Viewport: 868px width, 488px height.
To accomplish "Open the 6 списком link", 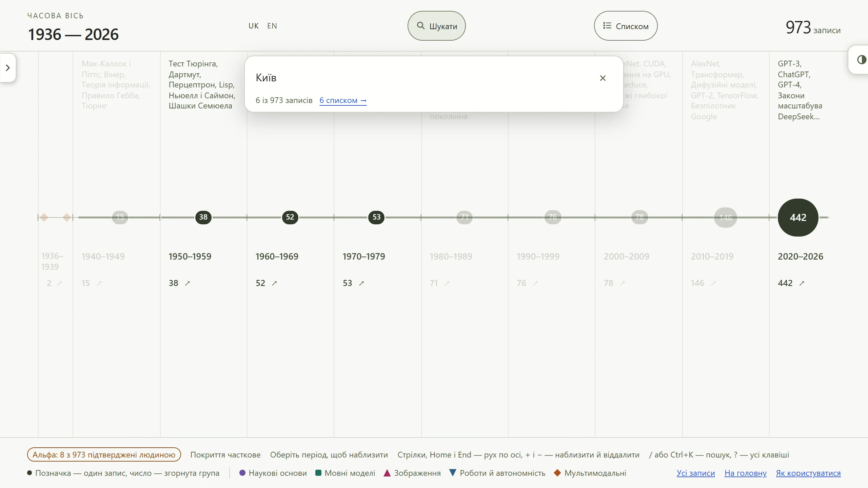I will point(343,100).
